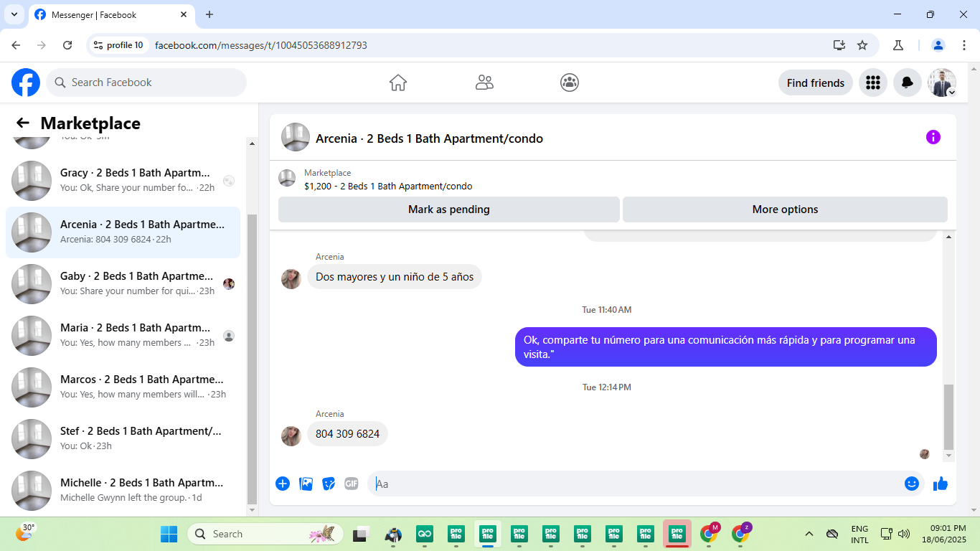Image resolution: width=980 pixels, height=551 pixels.
Task: Open the notifications bell
Action: 908,83
